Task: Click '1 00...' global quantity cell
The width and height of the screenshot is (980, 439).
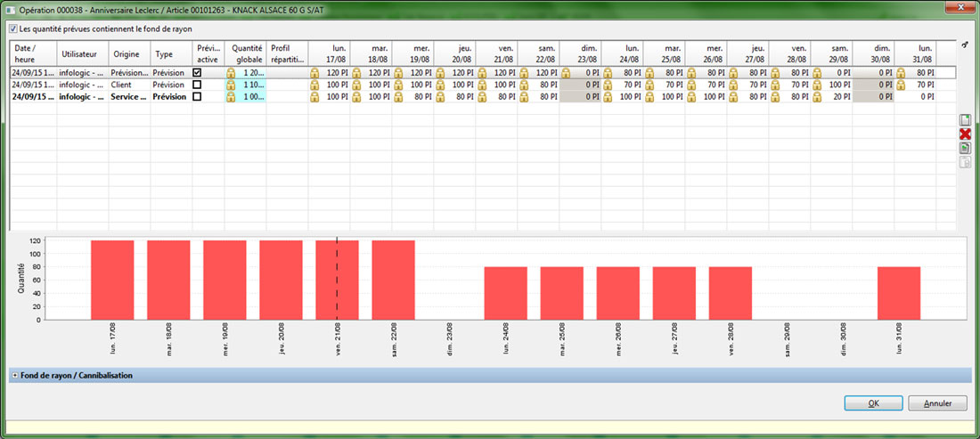Action: click(246, 97)
